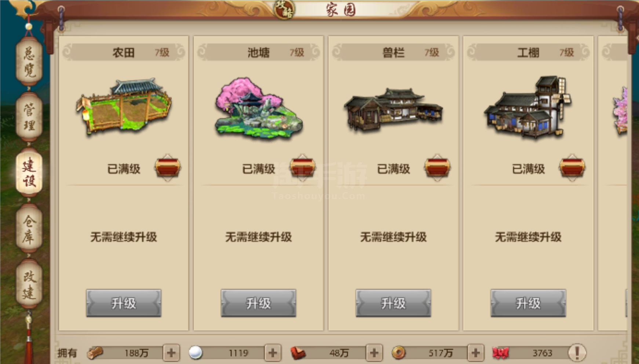Add more coins with plus icon

click(476, 353)
